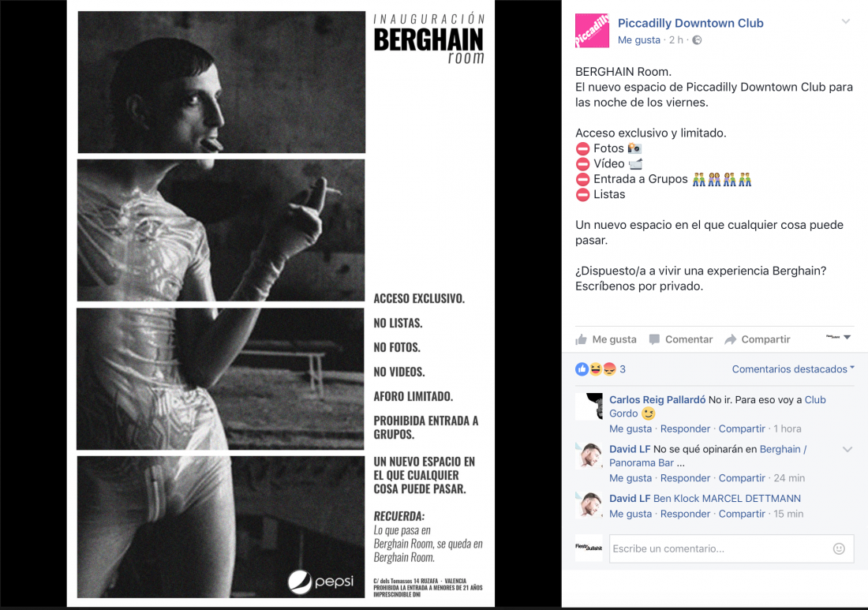Screen dimensions: 868x610
Task: Open the comment-as identity dropdown
Action: pyautogui.click(x=840, y=336)
